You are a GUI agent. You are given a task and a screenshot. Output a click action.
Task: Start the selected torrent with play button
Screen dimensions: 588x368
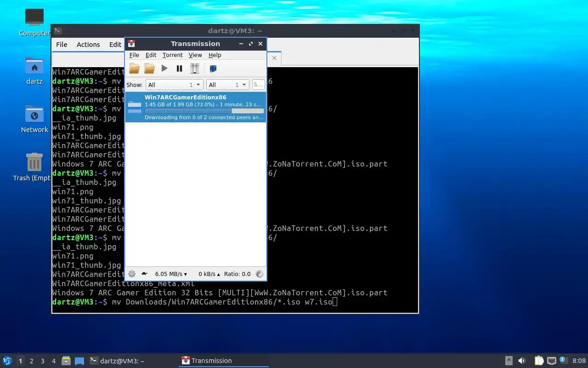point(164,69)
